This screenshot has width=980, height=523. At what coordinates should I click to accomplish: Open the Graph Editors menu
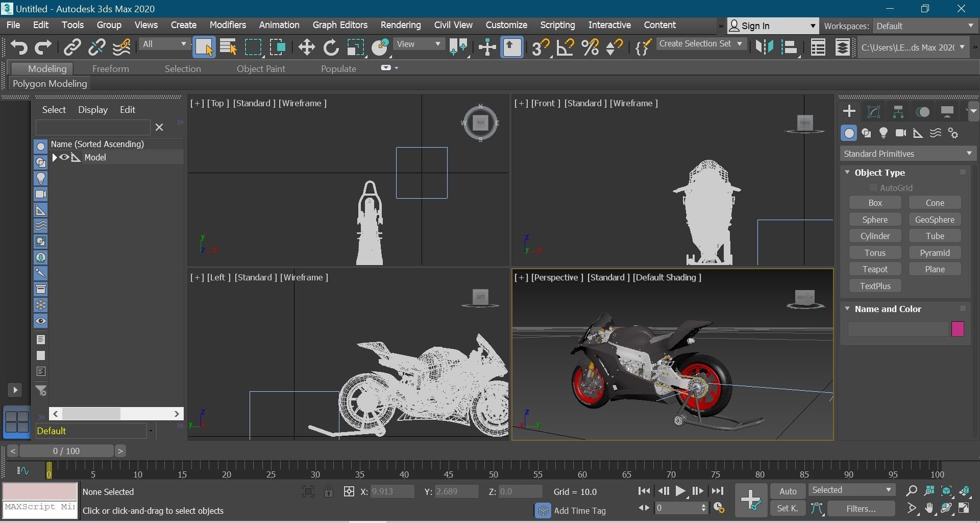(x=340, y=25)
